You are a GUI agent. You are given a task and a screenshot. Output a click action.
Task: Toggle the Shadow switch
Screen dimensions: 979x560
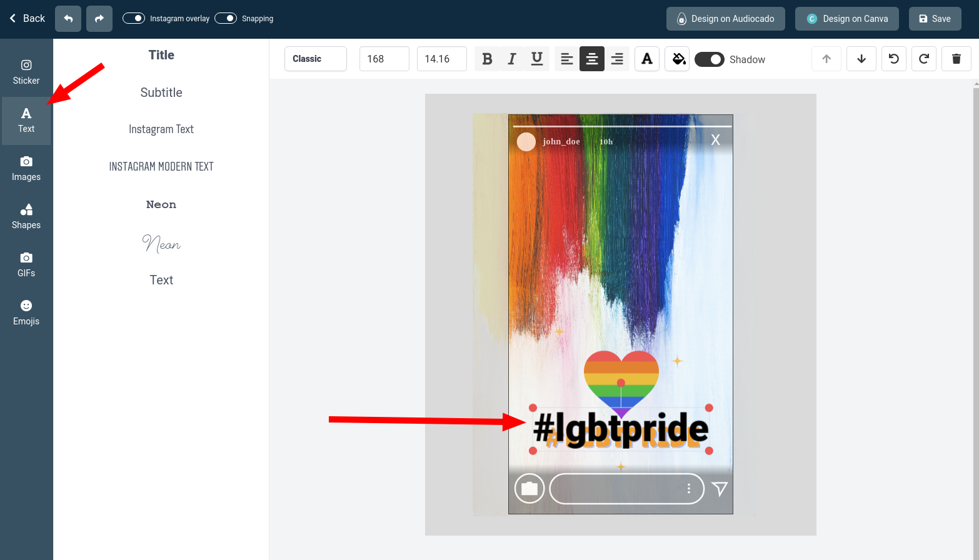(709, 59)
